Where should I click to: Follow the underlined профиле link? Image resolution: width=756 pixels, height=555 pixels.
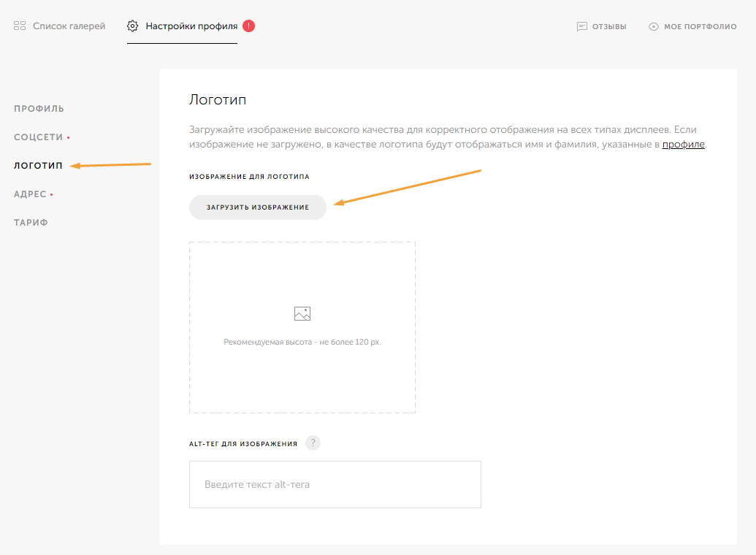point(683,145)
